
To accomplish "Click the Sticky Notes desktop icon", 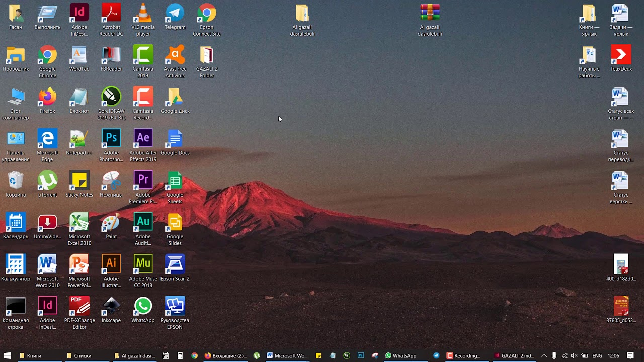I will tap(79, 185).
